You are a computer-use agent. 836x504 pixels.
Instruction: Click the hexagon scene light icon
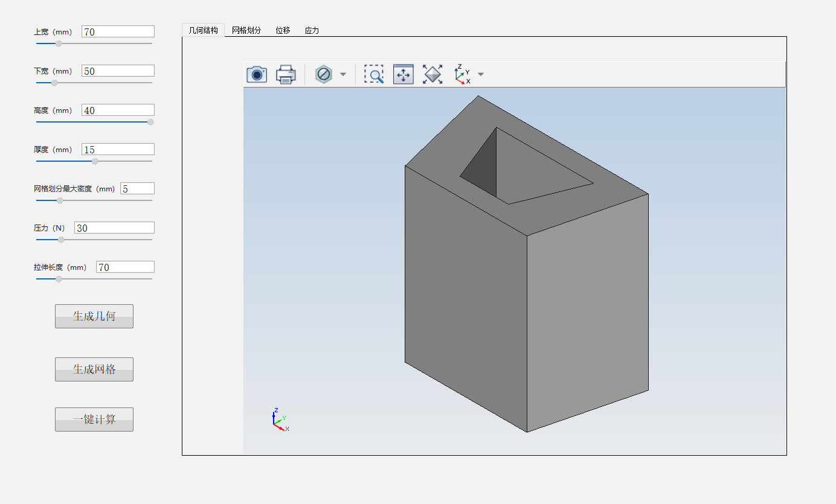pos(324,74)
